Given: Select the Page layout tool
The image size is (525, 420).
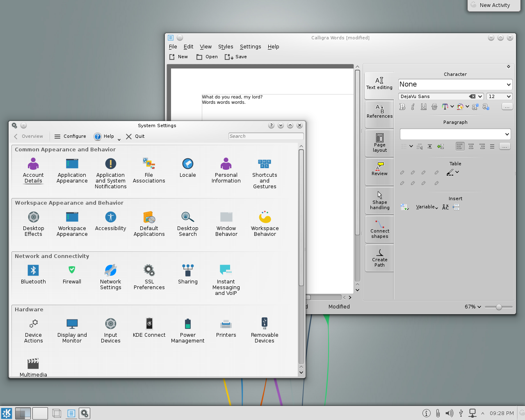Looking at the screenshot, I should (379, 142).
